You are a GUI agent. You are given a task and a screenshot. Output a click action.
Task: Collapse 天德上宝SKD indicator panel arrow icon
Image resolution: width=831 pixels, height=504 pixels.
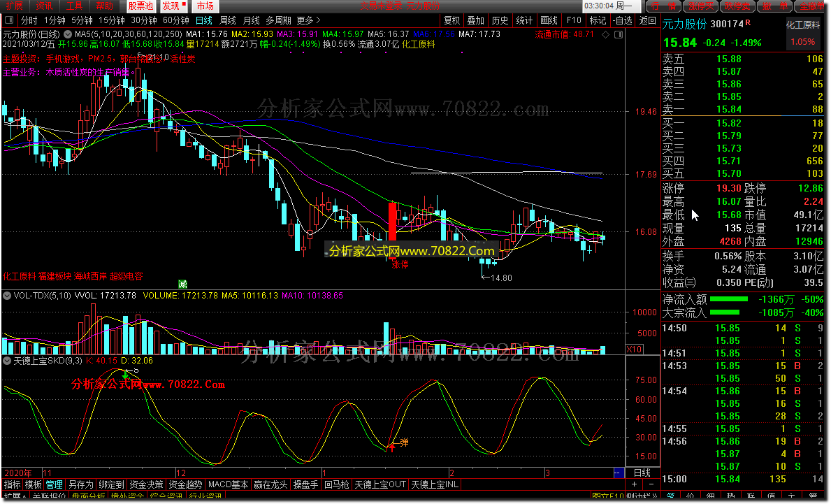[x=7, y=361]
